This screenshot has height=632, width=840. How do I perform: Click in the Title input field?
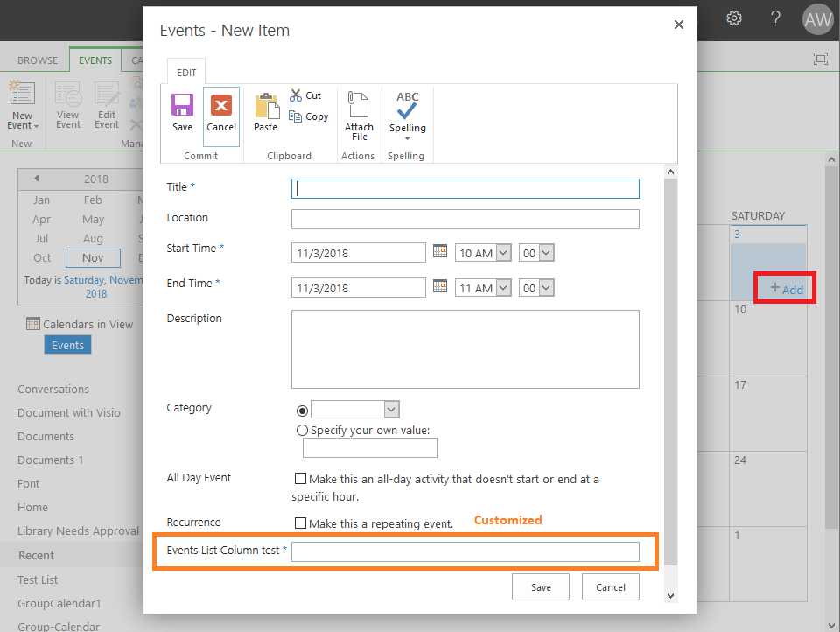coord(465,189)
